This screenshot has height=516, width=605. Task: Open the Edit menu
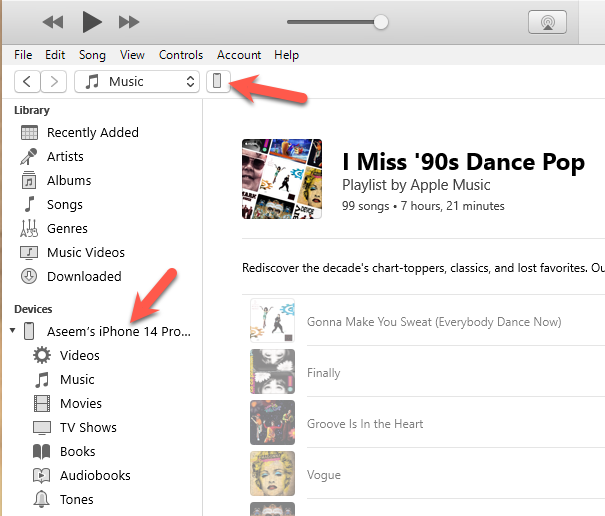(x=55, y=55)
